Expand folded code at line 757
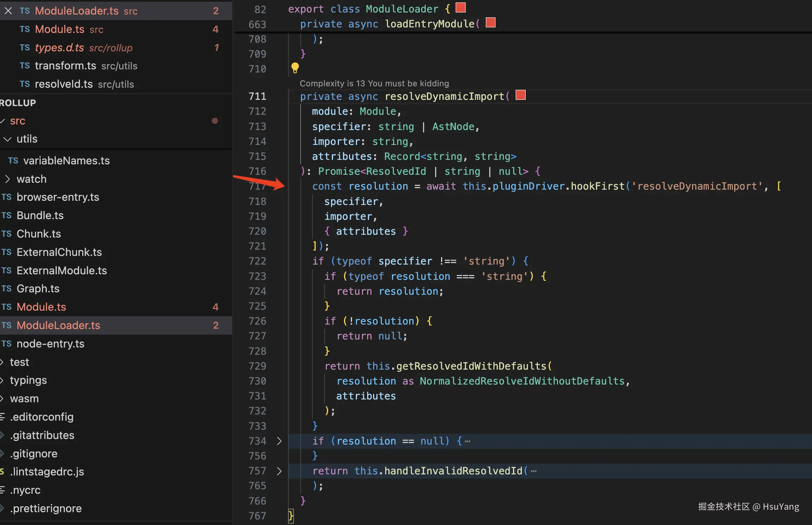Screen dimensions: 812x525 click(279, 471)
